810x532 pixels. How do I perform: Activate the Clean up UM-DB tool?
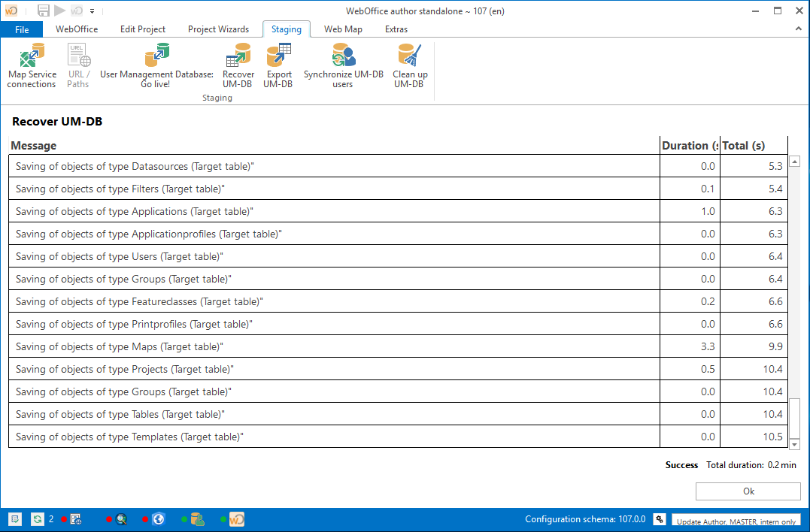(x=409, y=64)
